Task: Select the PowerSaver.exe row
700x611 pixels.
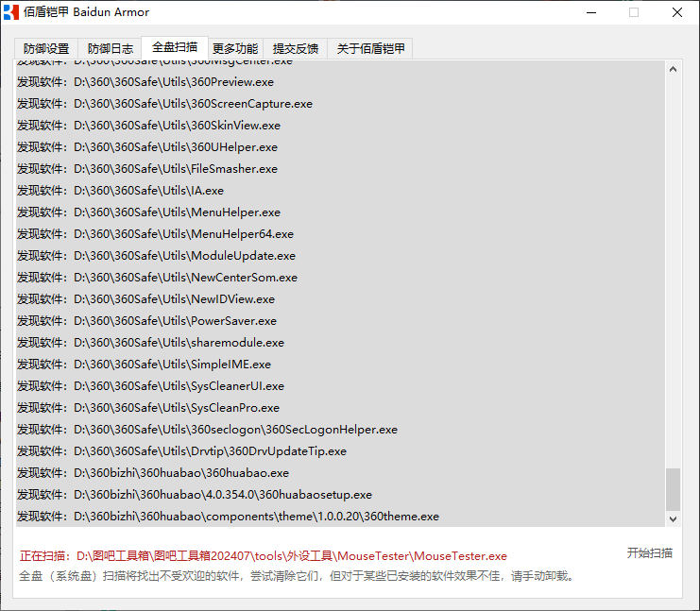Action: (340, 321)
